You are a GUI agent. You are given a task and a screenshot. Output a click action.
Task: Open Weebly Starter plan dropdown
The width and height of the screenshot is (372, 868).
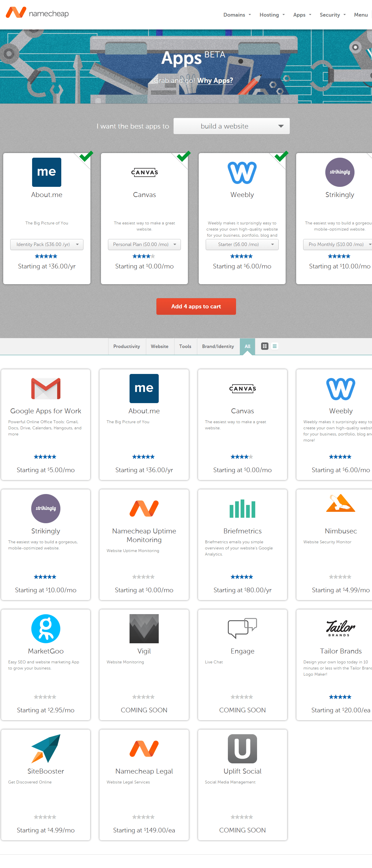242,244
